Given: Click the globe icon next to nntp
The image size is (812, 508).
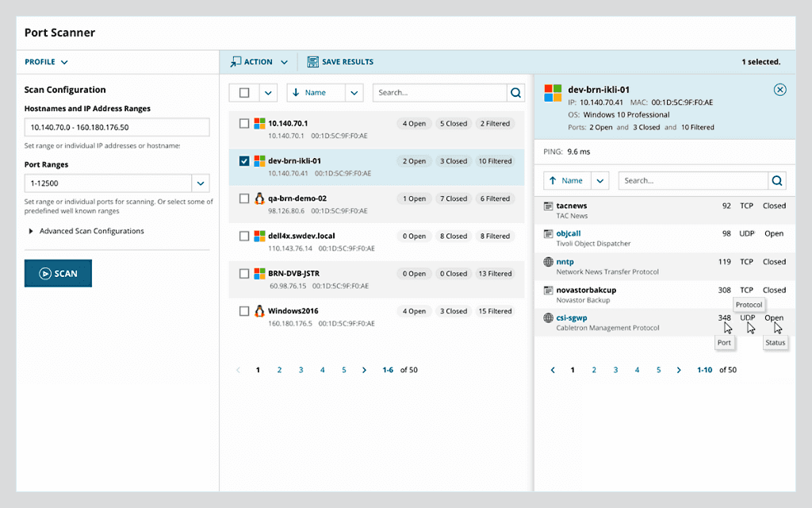Looking at the screenshot, I should click(x=548, y=262).
